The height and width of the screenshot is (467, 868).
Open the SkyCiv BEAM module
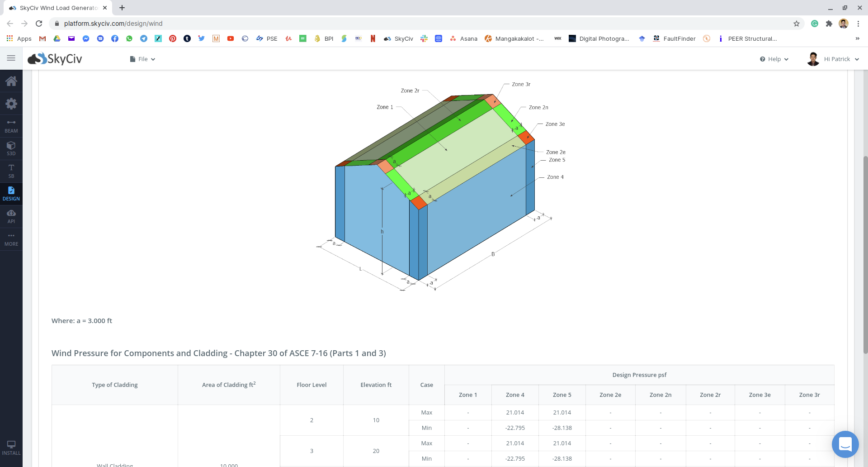pyautogui.click(x=11, y=124)
